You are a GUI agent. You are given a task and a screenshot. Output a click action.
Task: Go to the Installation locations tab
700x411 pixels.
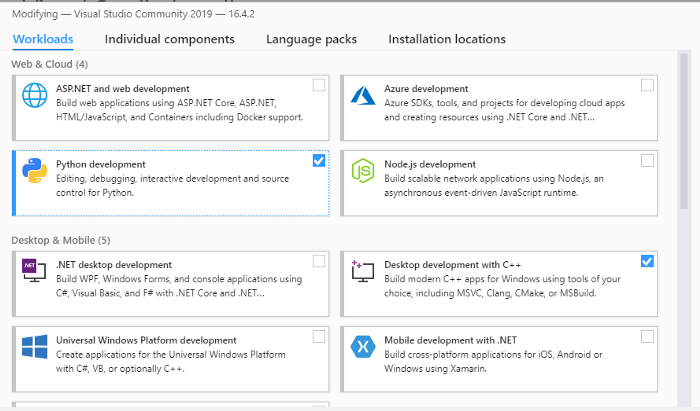[446, 39]
